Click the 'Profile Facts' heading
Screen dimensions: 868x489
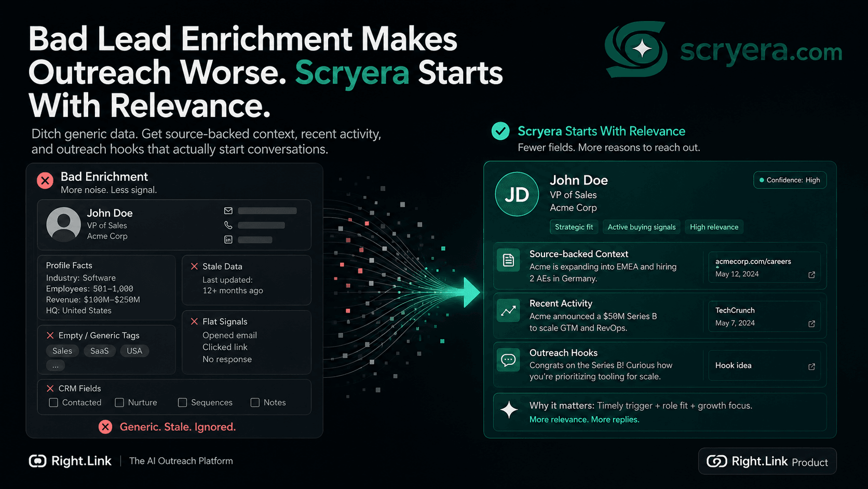[69, 266]
